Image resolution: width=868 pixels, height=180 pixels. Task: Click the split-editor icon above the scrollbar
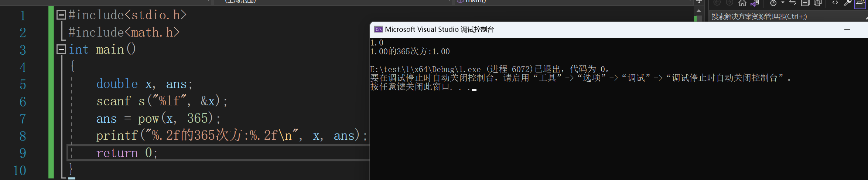pos(699,2)
